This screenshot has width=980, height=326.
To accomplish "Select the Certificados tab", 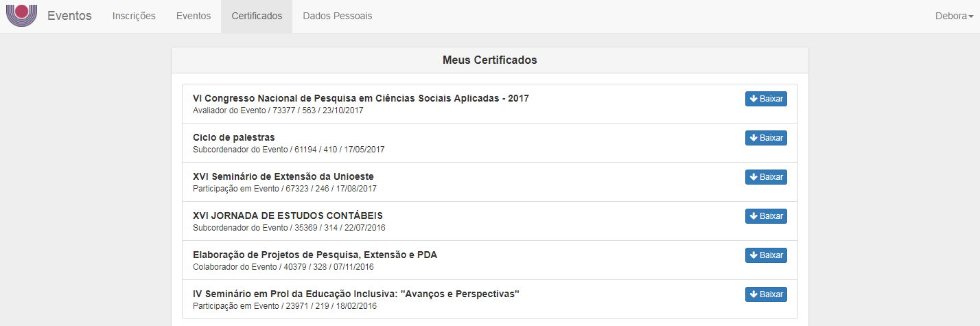I will (x=257, y=16).
